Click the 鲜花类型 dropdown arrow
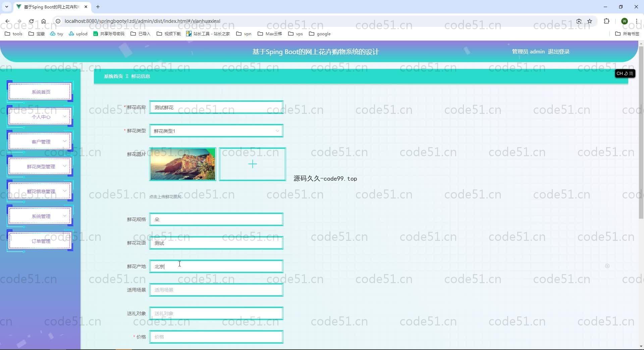This screenshot has height=350, width=644. (x=277, y=131)
